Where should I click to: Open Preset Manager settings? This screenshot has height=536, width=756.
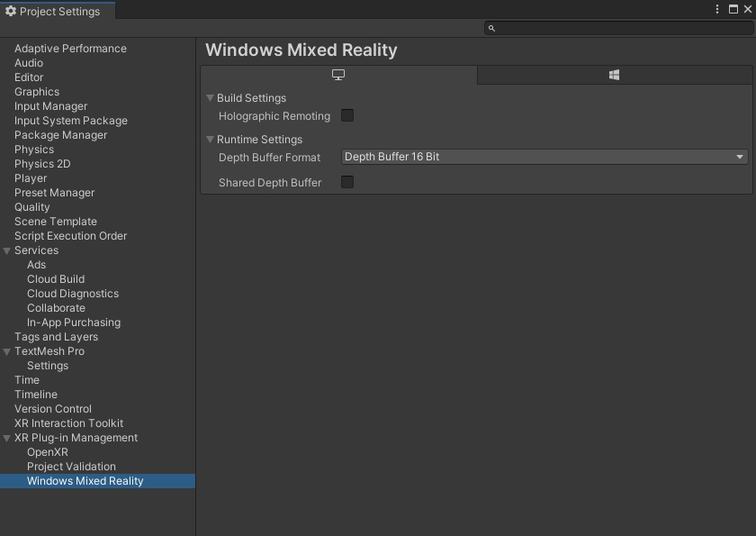(x=55, y=193)
